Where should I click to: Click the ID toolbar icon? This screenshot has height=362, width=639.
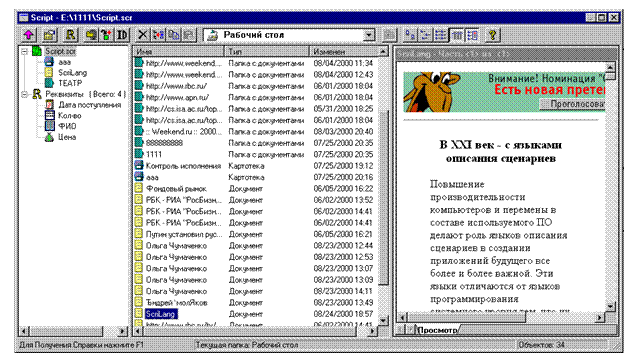[x=122, y=35]
